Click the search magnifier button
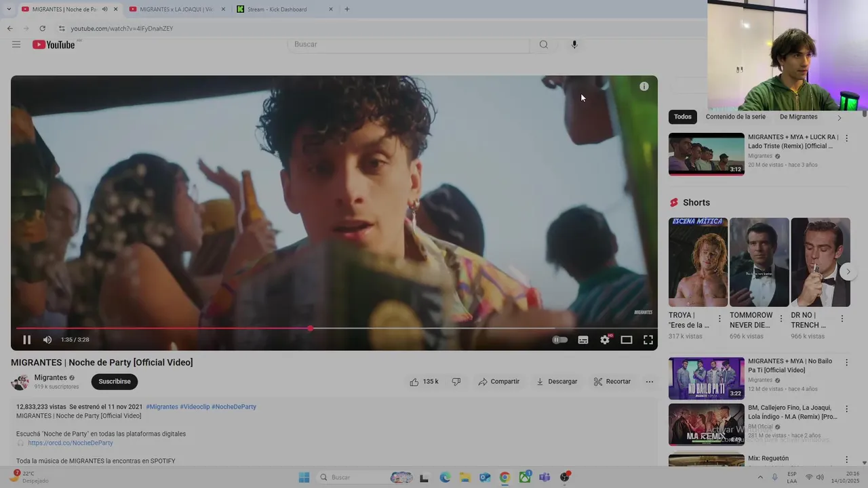The width and height of the screenshot is (868, 488). (544, 45)
